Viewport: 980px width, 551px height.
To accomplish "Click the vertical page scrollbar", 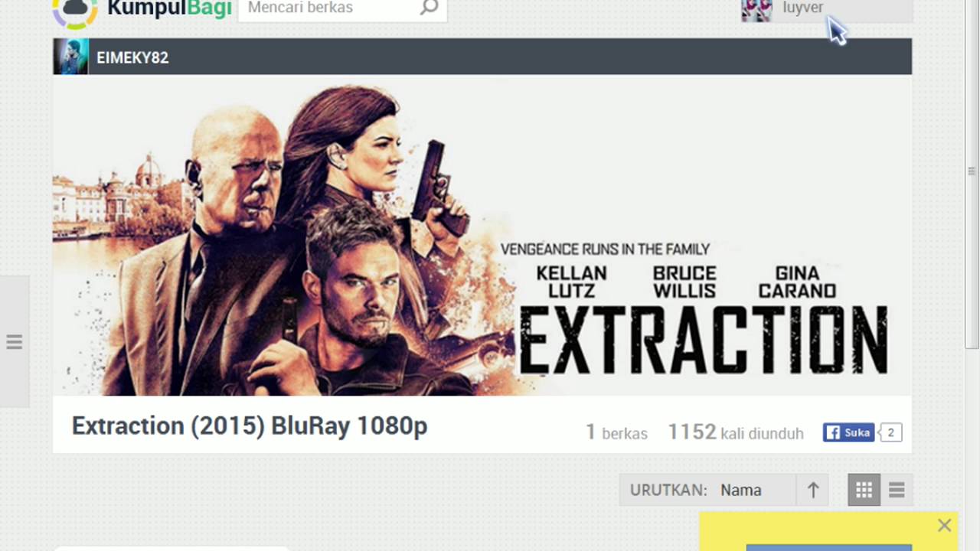I will click(972, 173).
